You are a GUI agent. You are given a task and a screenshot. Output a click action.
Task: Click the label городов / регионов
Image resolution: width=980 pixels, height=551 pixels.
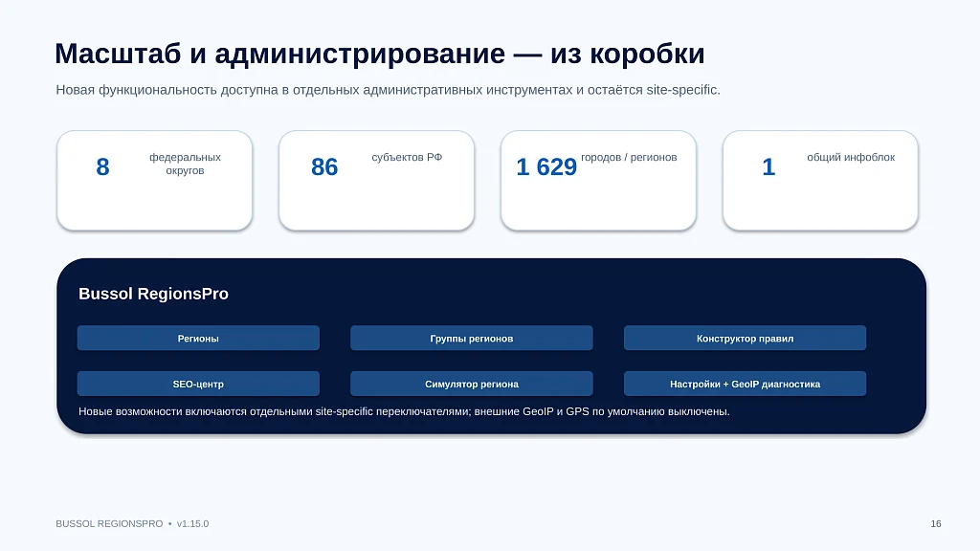tap(629, 158)
